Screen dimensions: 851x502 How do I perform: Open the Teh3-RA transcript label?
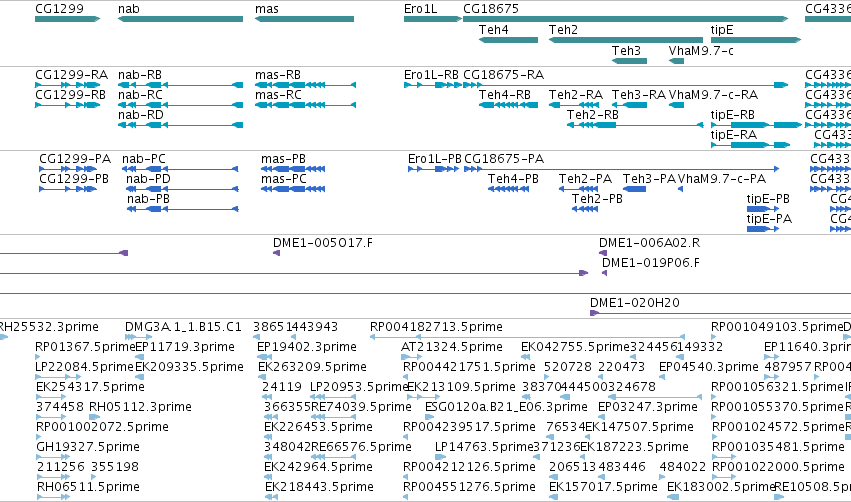click(x=639, y=95)
